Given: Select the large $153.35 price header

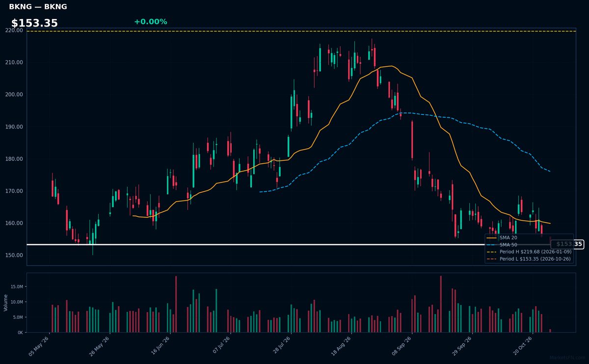Looking at the screenshot, I should 34,23.
